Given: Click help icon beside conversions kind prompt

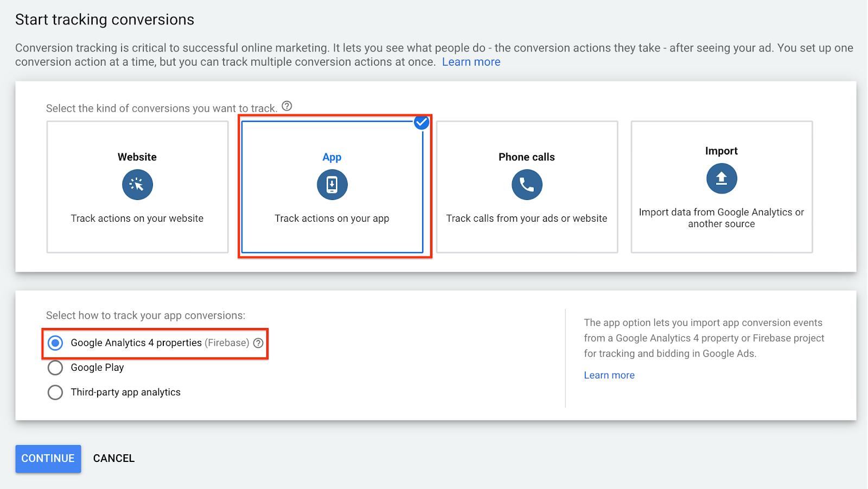Looking at the screenshot, I should coord(287,106).
